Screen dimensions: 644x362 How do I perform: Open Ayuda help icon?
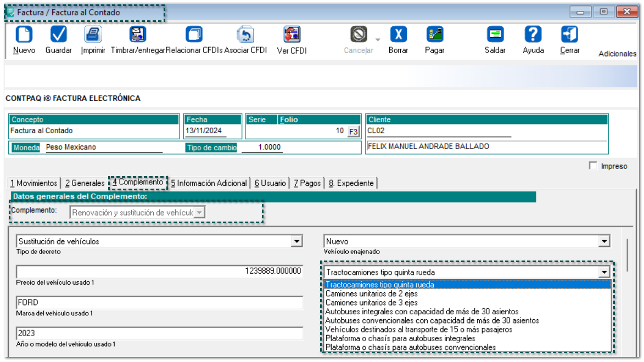tap(533, 35)
